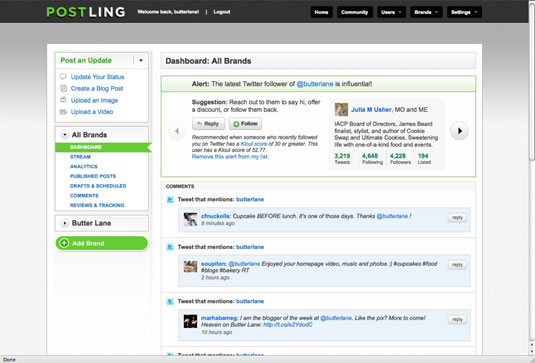
Task: Open the soupiton username link
Action: coord(214,264)
